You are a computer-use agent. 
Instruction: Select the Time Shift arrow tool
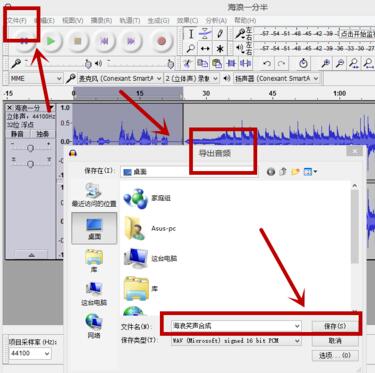point(205,49)
